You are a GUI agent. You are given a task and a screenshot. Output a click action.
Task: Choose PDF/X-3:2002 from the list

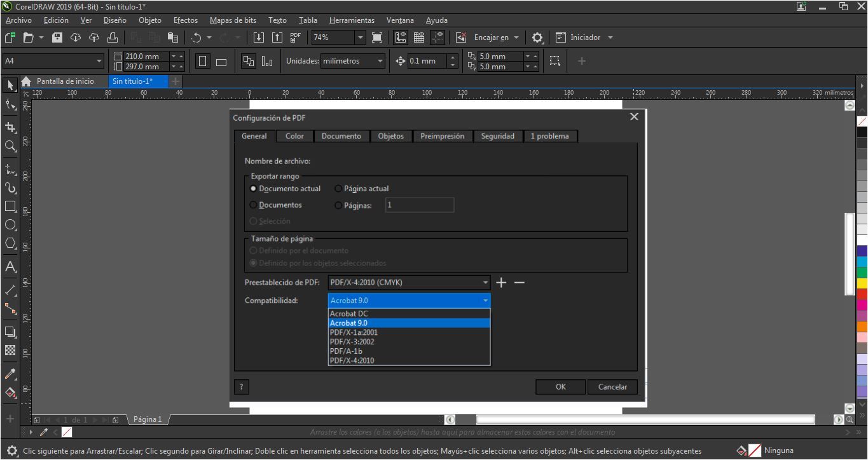tap(409, 342)
